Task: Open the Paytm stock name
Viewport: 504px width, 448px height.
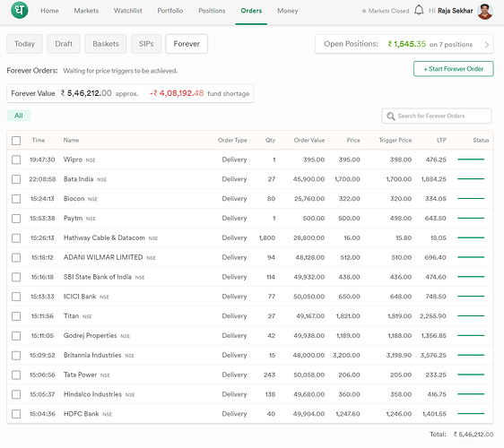Action: (73, 219)
